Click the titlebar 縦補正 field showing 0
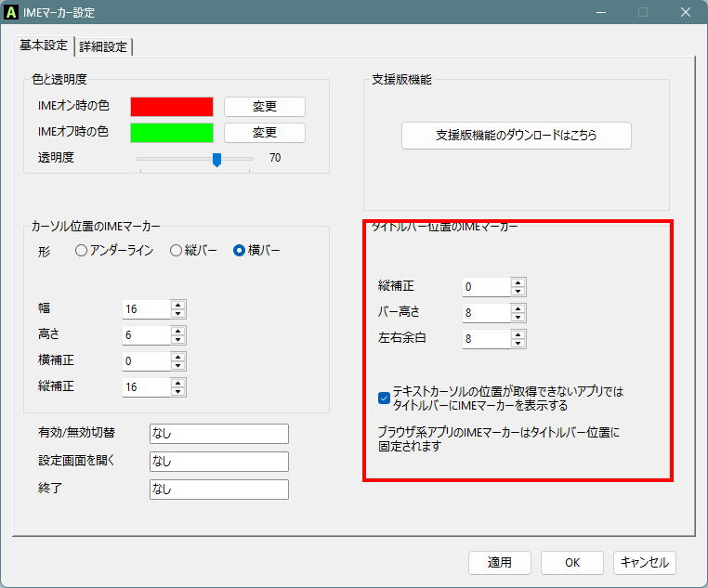The height and width of the screenshot is (588, 708). tap(487, 287)
